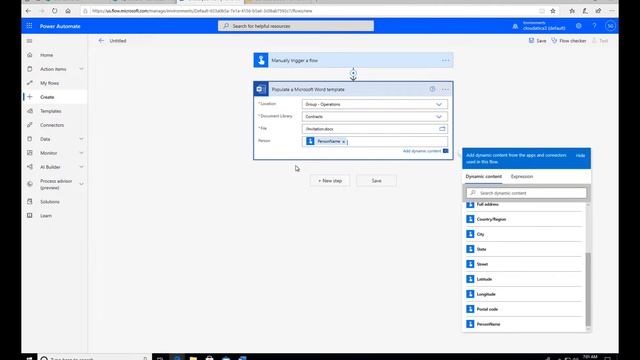Switch to Expression tab
The image size is (640, 360).
coord(522,176)
